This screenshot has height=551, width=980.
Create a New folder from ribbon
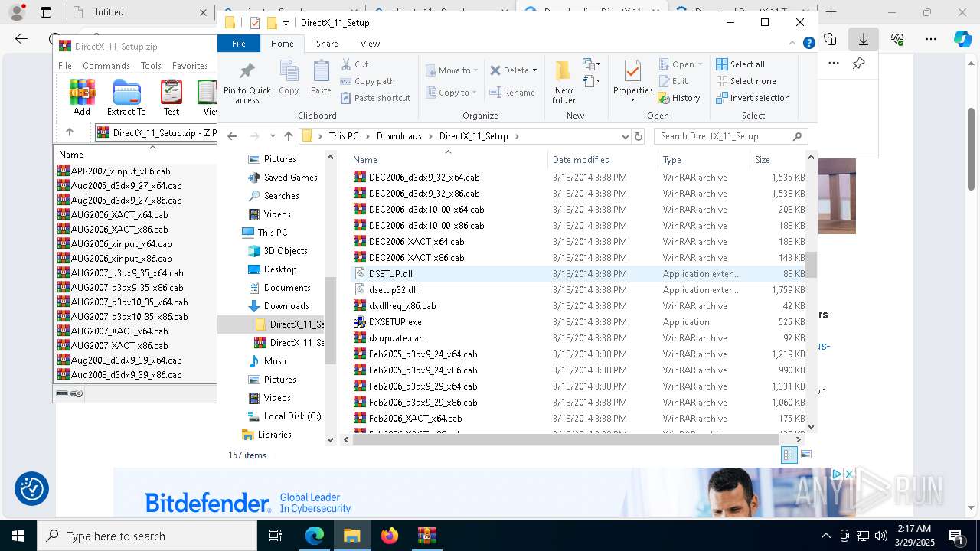[x=563, y=83]
